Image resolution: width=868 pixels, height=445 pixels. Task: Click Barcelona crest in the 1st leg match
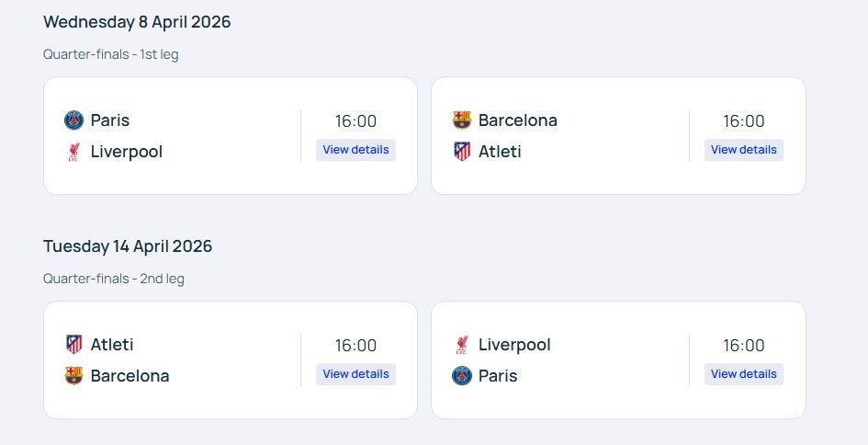tap(462, 120)
